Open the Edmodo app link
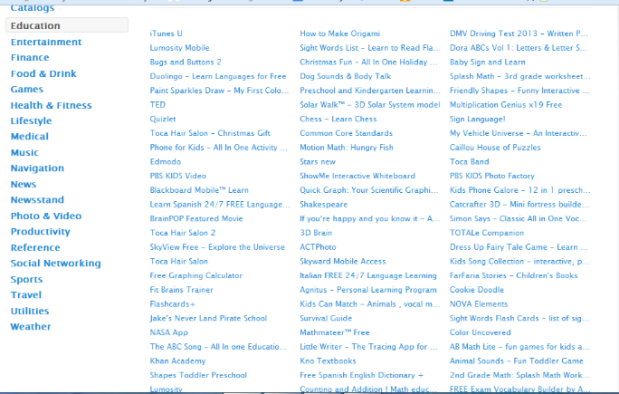The height and width of the screenshot is (394, 619). [165, 161]
